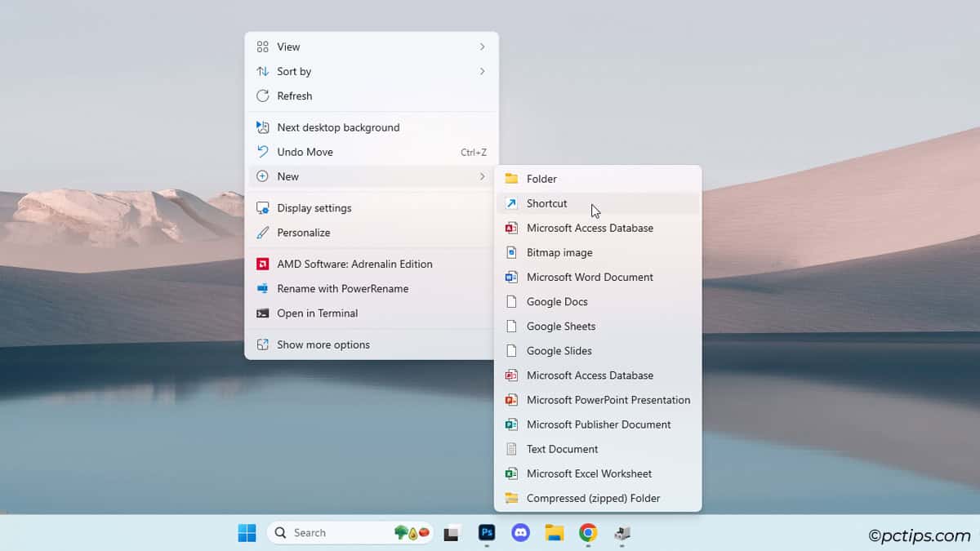Click the taskbar Search box
This screenshot has height=551, width=980.
tap(351, 533)
